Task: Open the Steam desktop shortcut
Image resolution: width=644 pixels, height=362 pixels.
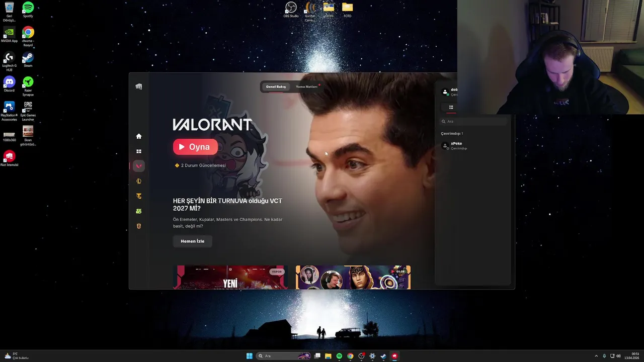Action: (28, 59)
